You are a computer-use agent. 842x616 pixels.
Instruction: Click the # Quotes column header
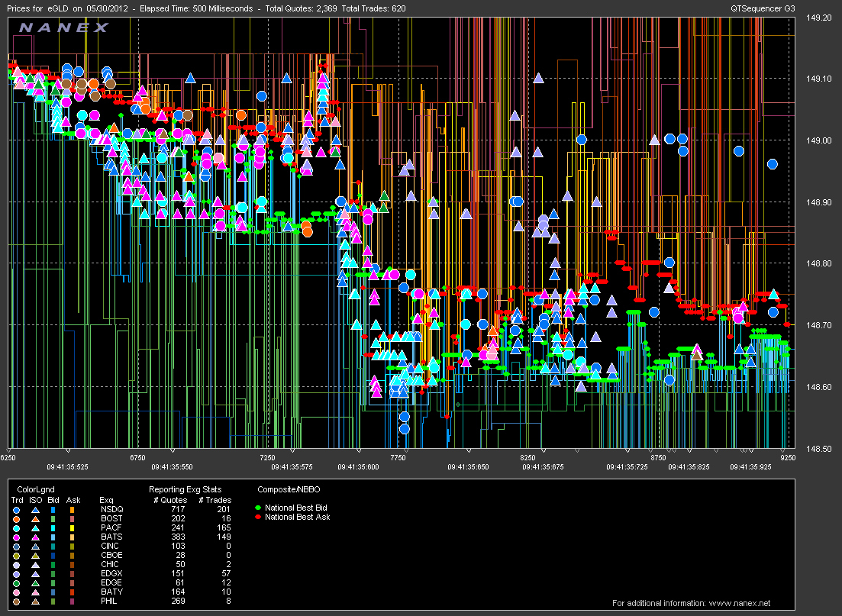(169, 500)
